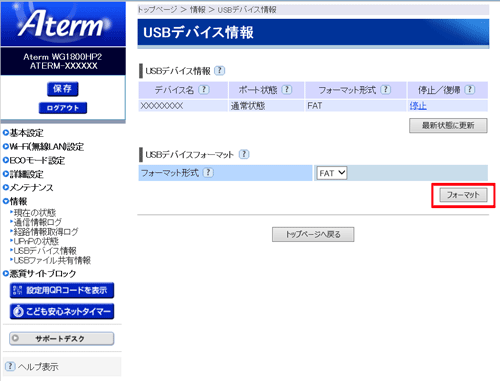Open the サポートデスク button
500x381 pixels.
(x=62, y=339)
